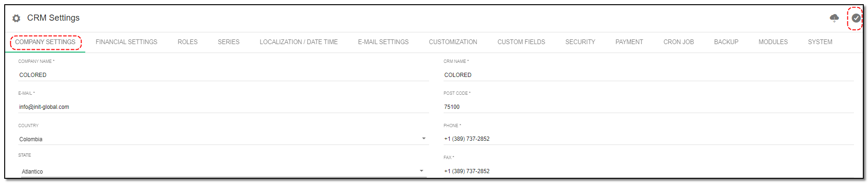Open the Roles tab
The width and height of the screenshot is (868, 183).
coord(187,42)
